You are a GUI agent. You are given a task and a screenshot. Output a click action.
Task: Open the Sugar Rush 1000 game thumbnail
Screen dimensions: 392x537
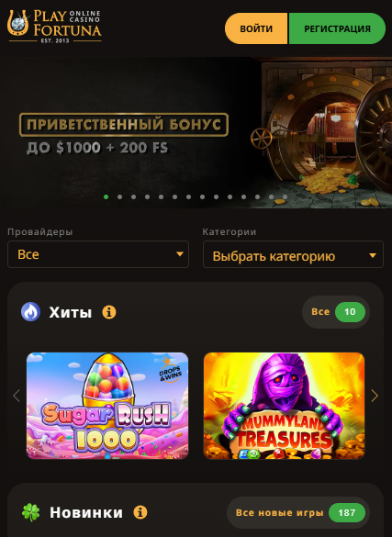107,406
